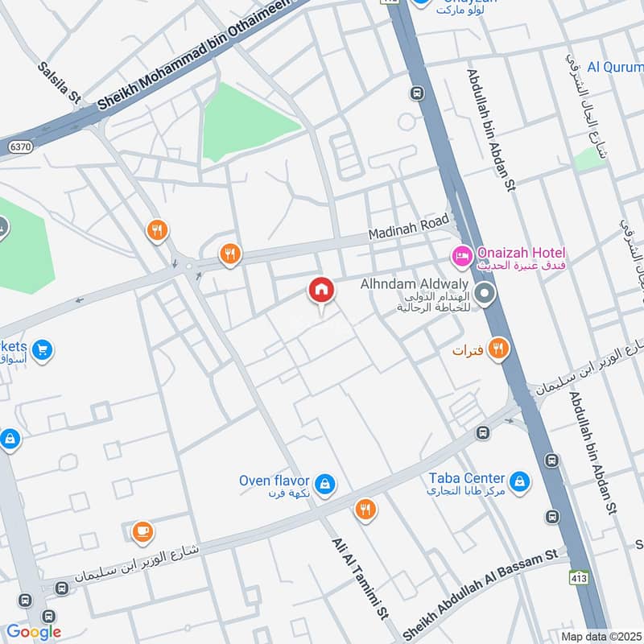Screen dimensions: 644x644
Task: Click the green 413 route shield
Action: tap(579, 578)
